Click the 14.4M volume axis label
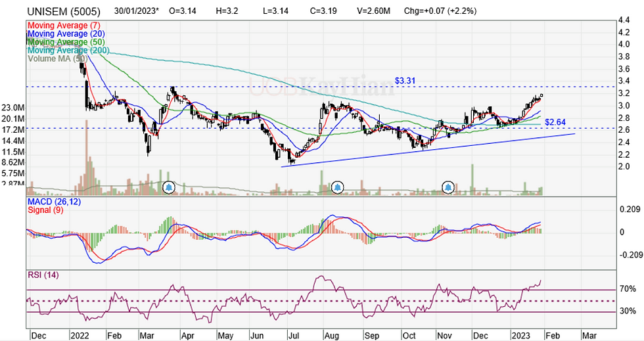 point(12,141)
